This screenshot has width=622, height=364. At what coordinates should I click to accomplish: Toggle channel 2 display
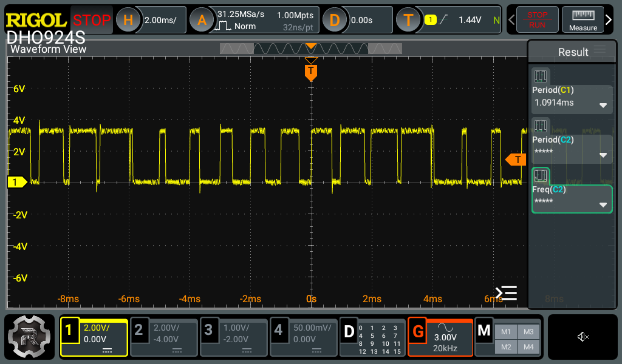click(x=138, y=329)
